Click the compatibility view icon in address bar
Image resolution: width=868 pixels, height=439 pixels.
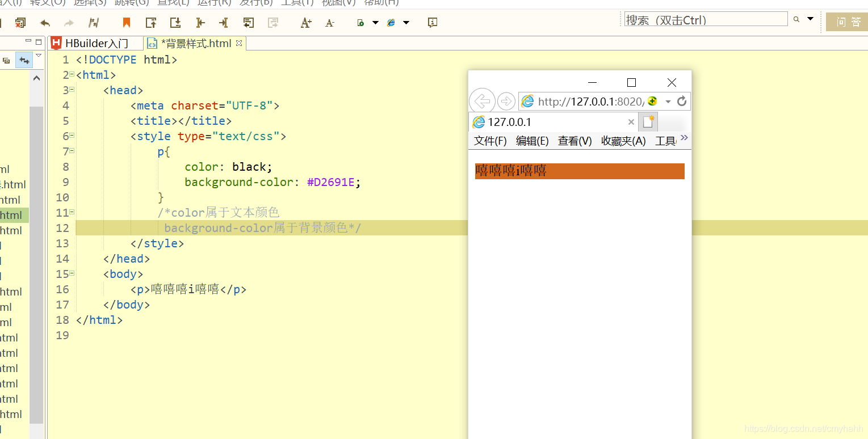[652, 101]
